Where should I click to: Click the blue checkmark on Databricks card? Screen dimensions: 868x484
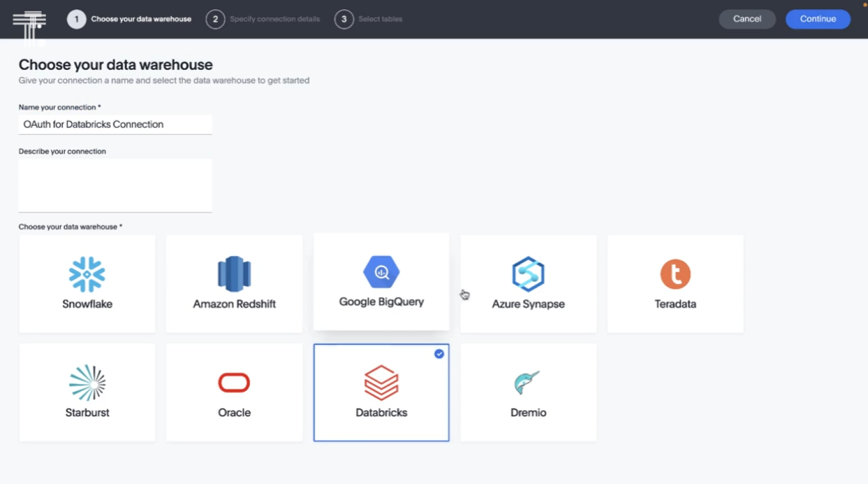(x=439, y=354)
